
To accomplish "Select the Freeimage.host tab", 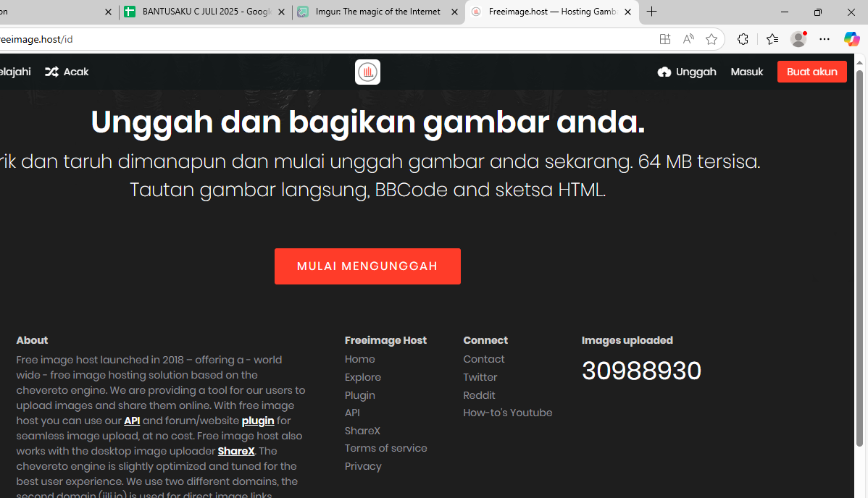I will (552, 12).
